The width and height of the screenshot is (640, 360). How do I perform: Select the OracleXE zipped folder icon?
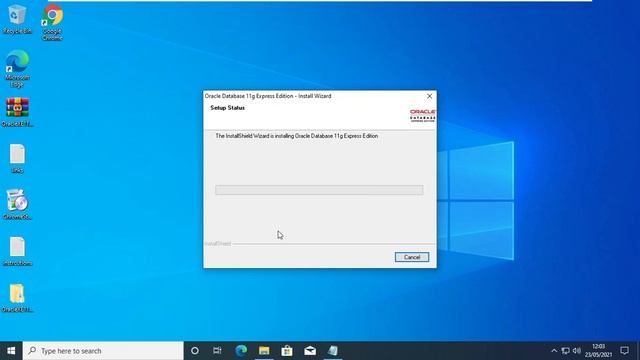click(17, 298)
